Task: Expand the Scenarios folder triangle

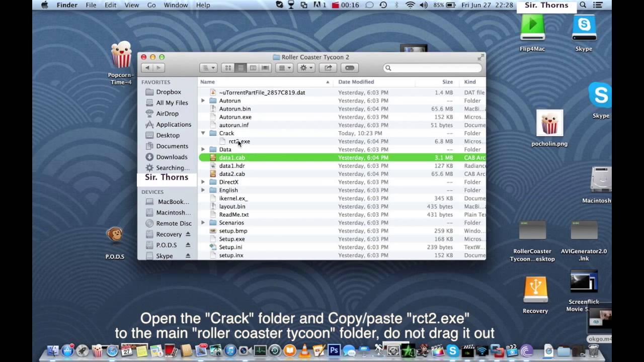Action: (x=203, y=223)
